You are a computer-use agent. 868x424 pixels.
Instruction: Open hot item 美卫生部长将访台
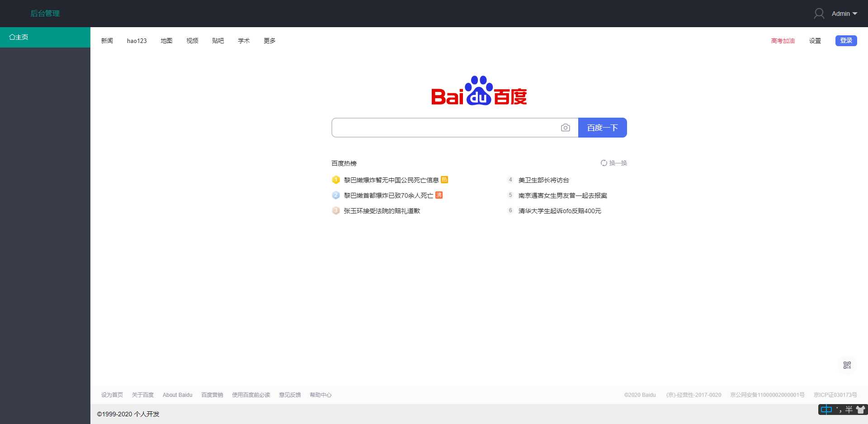point(543,180)
